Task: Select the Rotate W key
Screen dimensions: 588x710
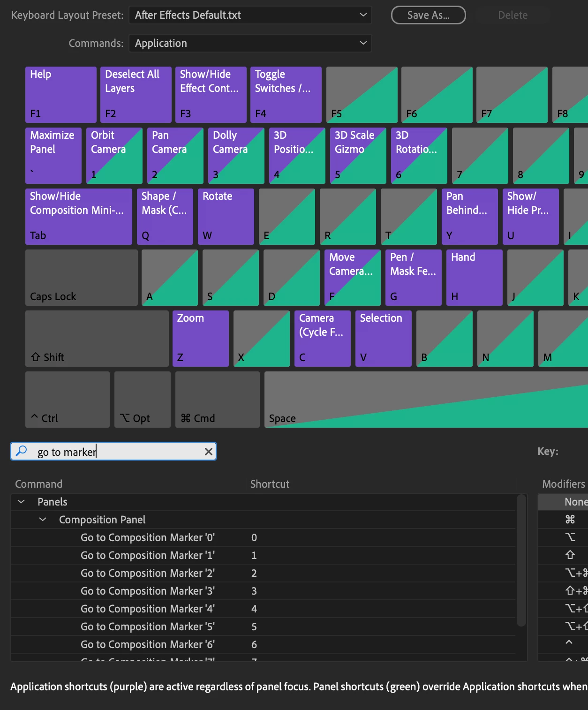Action: (226, 217)
